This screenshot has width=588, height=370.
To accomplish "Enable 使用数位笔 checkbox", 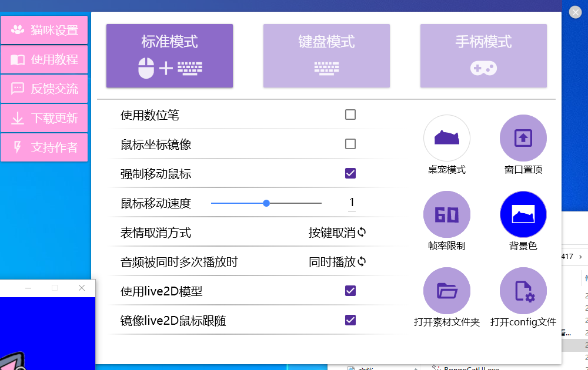I will [350, 115].
